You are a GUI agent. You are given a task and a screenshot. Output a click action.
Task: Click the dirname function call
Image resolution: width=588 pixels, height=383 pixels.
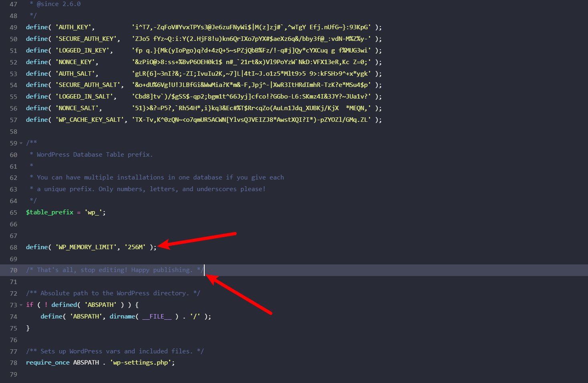click(x=122, y=316)
